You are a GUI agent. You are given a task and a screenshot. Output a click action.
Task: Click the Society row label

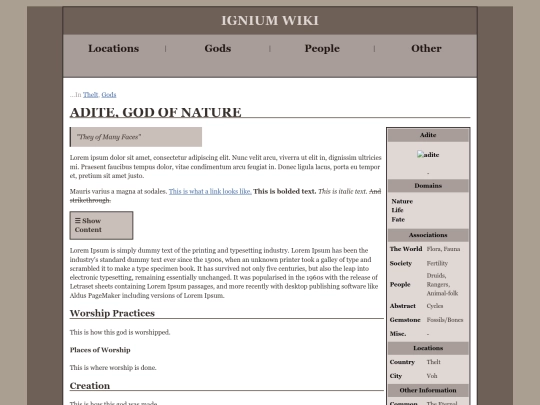401,263
